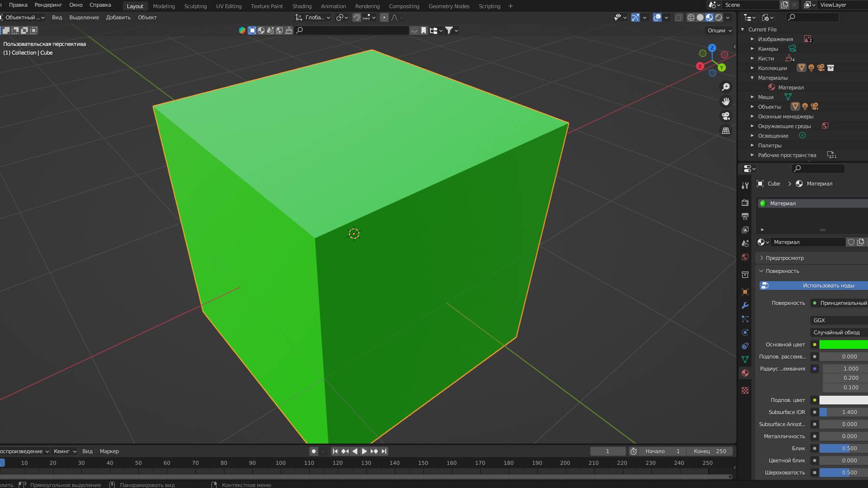868x488 pixels.
Task: Switch to the Shading workspace tab
Action: (x=302, y=6)
